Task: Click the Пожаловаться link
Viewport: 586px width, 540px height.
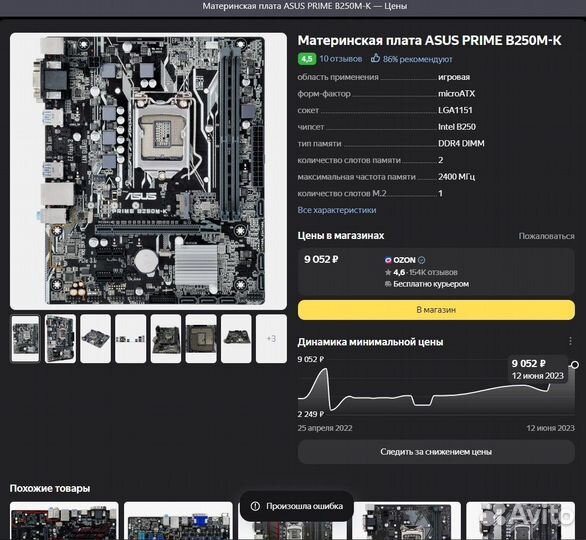Action: coord(546,236)
